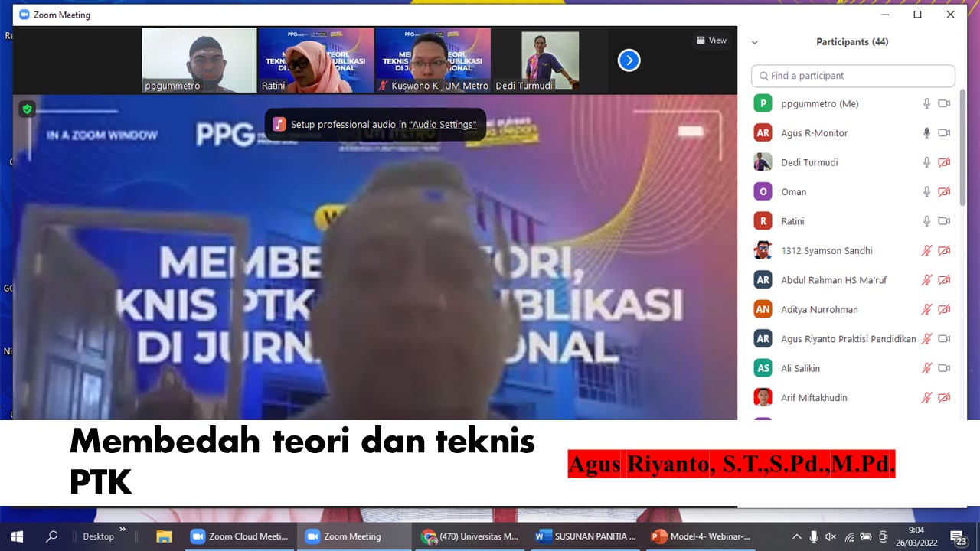Switch to Word SUSUNAN PANITIA document
This screenshot has height=551, width=980.
[586, 536]
